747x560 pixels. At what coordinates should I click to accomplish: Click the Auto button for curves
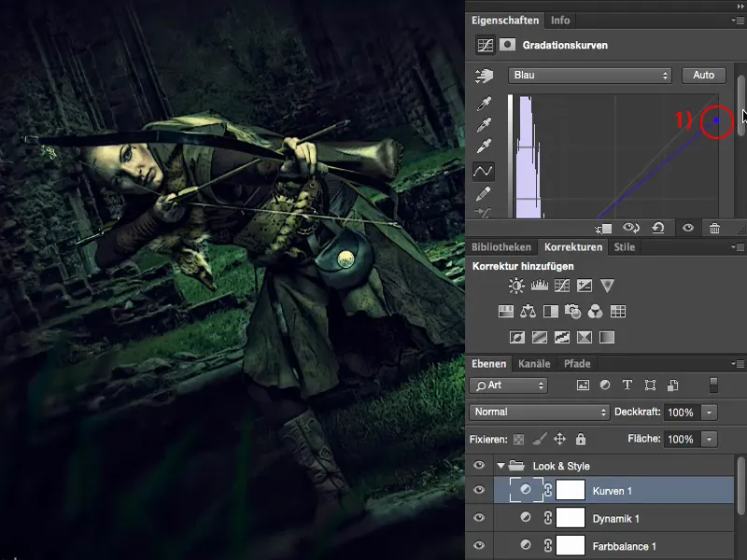(x=703, y=75)
